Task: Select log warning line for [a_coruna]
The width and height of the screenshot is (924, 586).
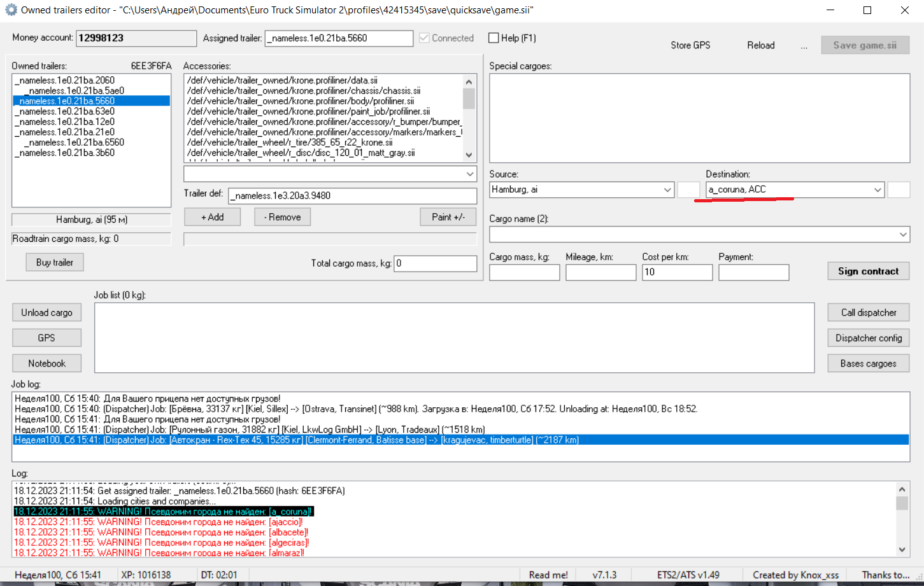Action: pos(164,512)
